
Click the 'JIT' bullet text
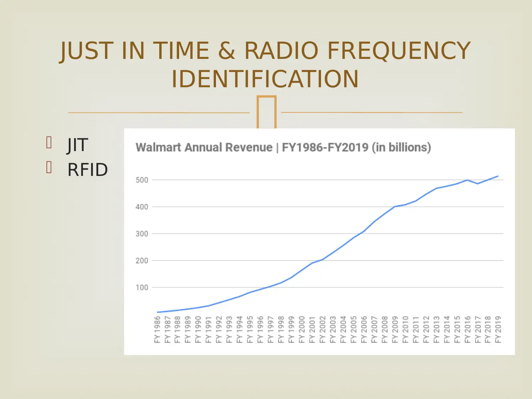click(x=78, y=145)
